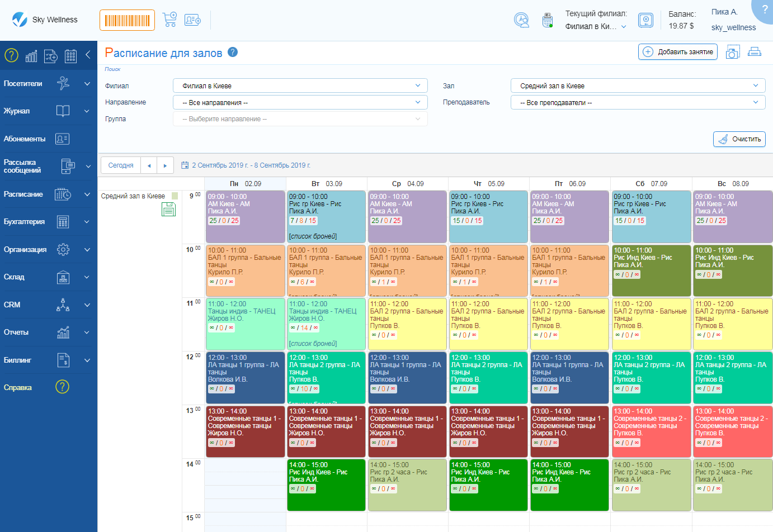Open the Преподаватель dropdown
The height and width of the screenshot is (532, 773).
[638, 103]
